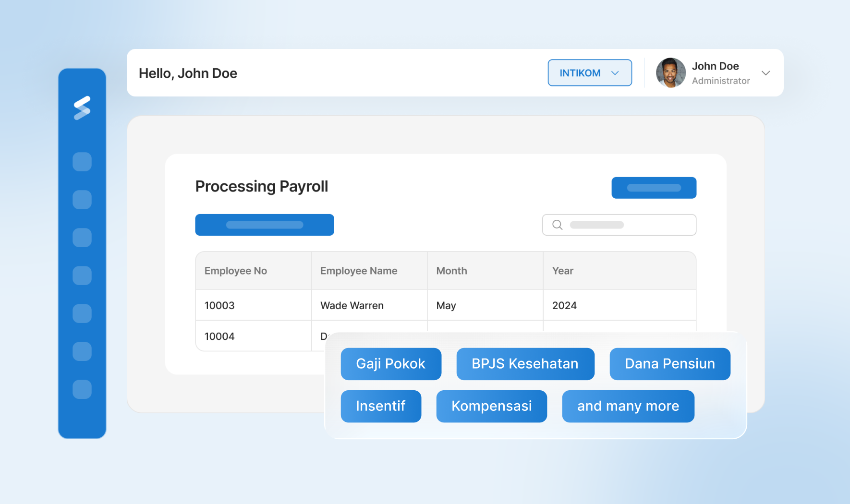
Task: Click the third icon in the blue sidebar
Action: pyautogui.click(x=82, y=237)
